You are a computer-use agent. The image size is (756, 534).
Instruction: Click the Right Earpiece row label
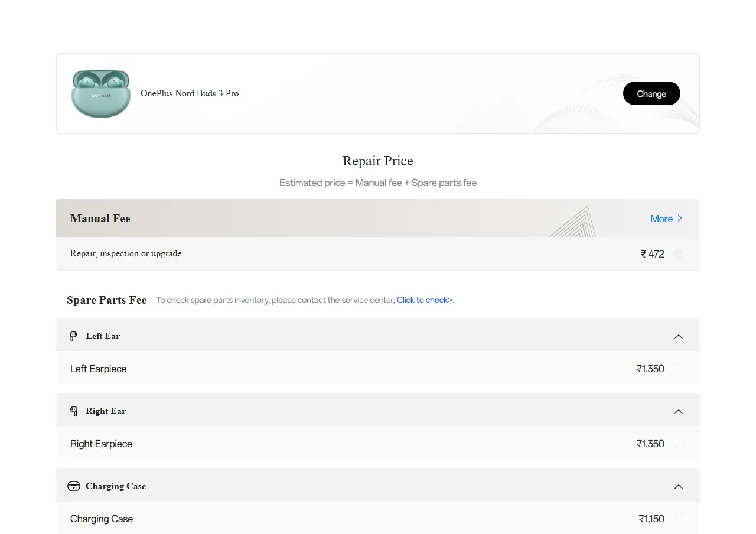pyautogui.click(x=101, y=444)
